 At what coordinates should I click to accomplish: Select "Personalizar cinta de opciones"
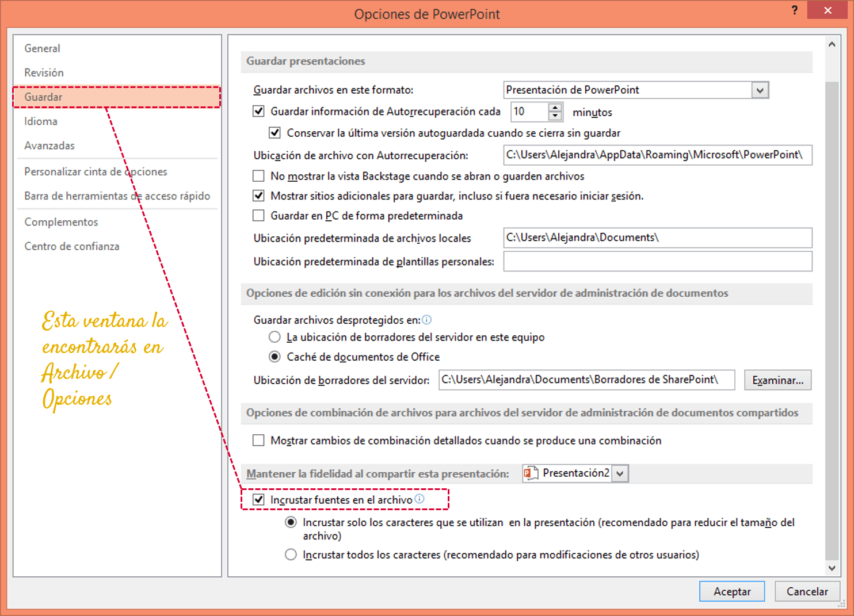[96, 171]
